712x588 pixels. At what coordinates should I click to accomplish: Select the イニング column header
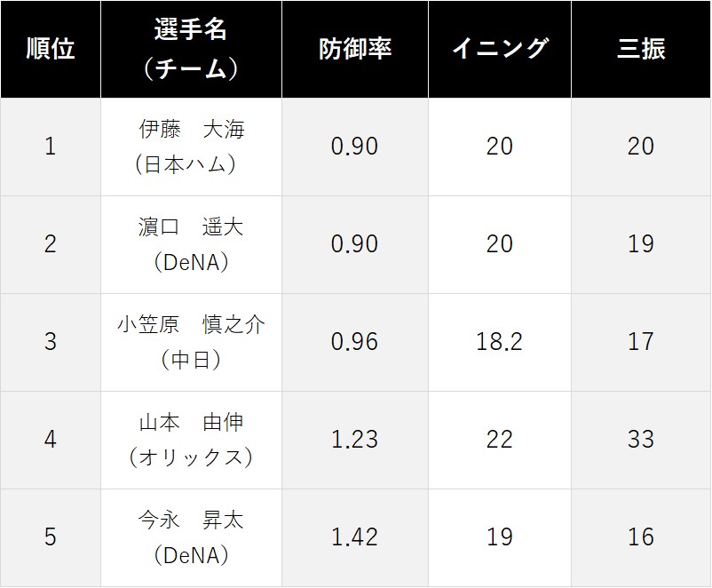pyautogui.click(x=500, y=49)
